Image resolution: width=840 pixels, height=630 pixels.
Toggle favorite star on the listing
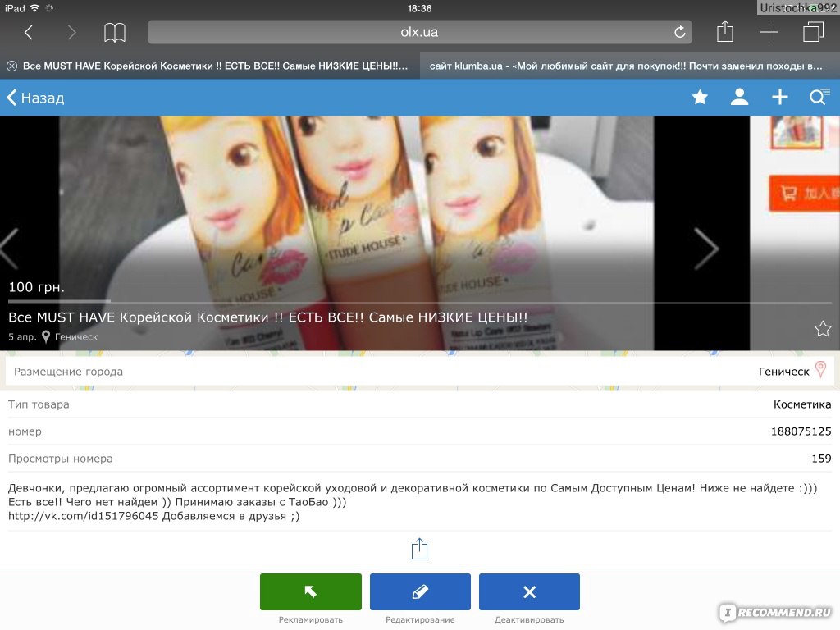pos(823,328)
